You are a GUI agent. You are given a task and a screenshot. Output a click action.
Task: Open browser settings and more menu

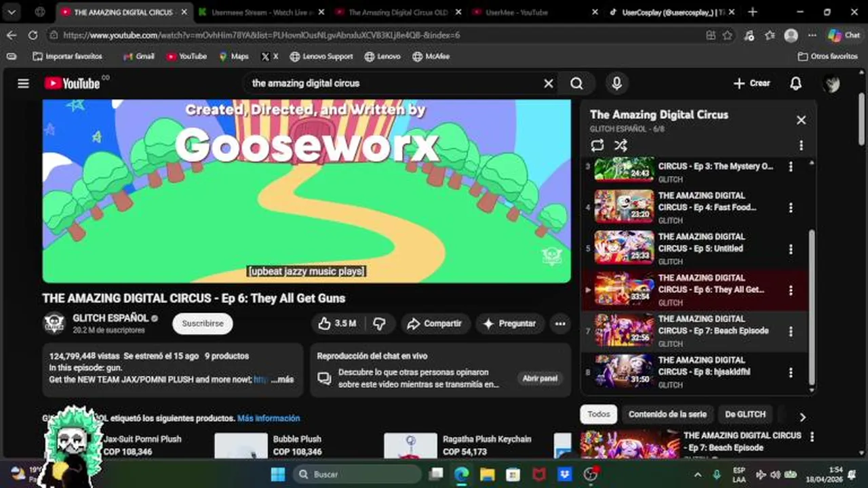pos(812,35)
